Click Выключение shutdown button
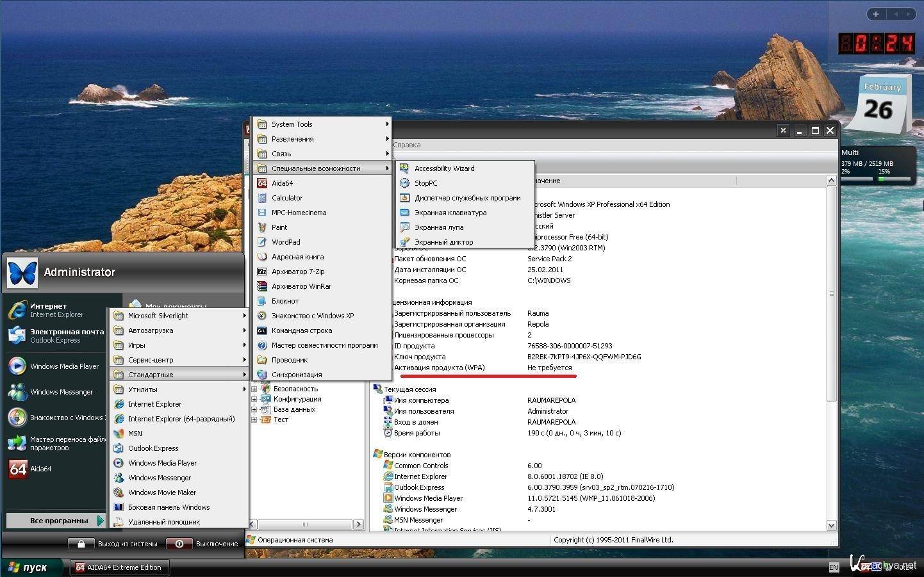The image size is (924, 577). click(x=202, y=544)
